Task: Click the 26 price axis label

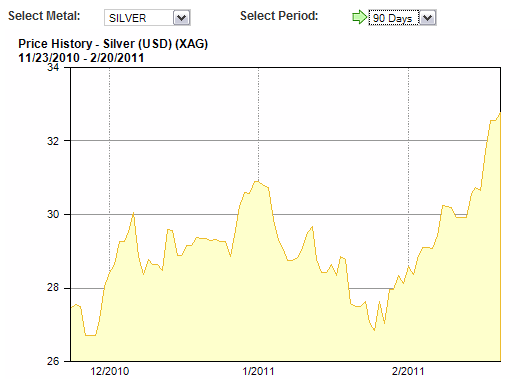Action: [x=53, y=361]
